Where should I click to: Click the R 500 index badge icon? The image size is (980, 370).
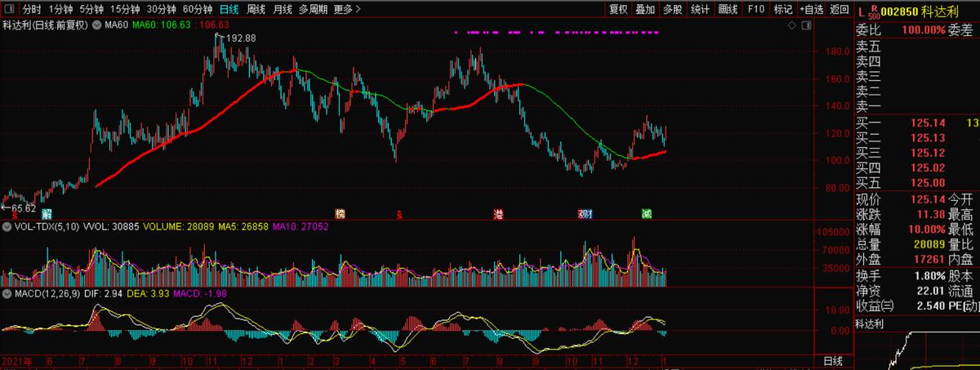click(875, 11)
